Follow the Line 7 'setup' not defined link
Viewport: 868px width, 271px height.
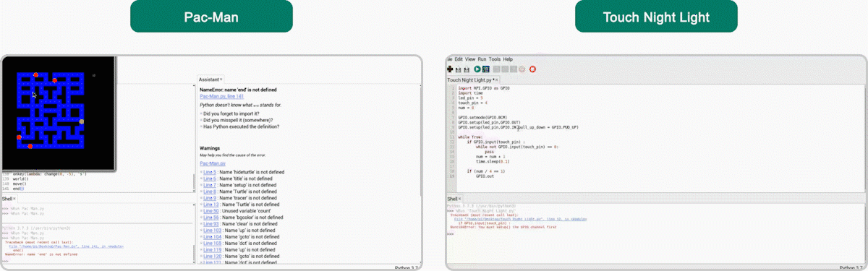click(210, 185)
